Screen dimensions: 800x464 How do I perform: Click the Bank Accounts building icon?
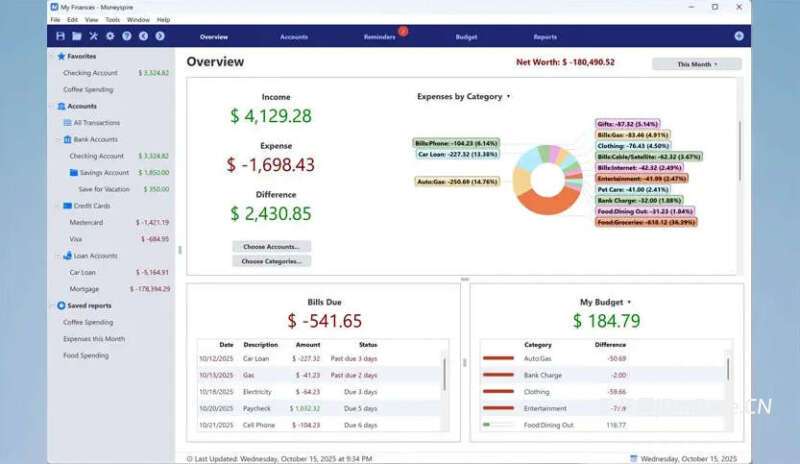[x=67, y=139]
